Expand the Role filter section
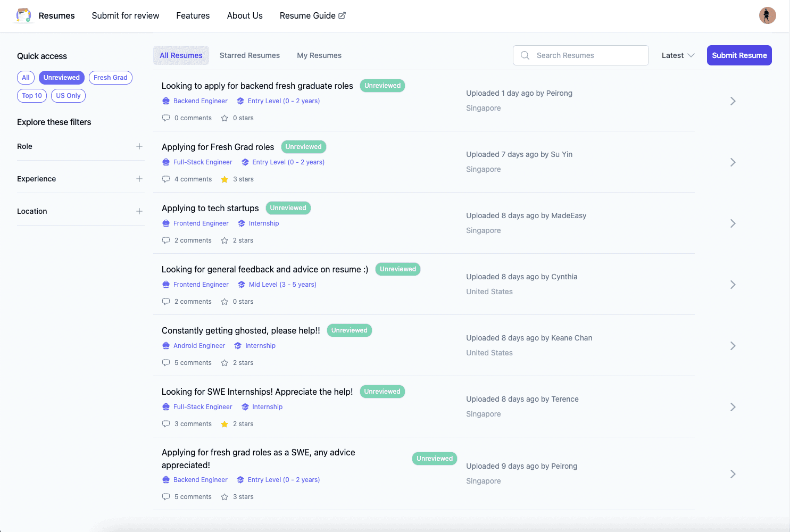Screen dimensions: 790x532 [139, 146]
